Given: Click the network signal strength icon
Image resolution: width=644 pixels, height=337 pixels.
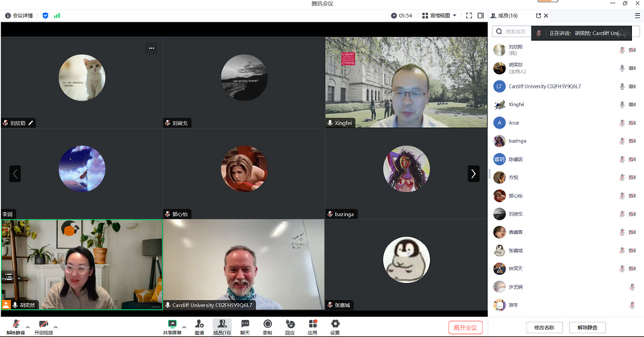Looking at the screenshot, I should 57,15.
